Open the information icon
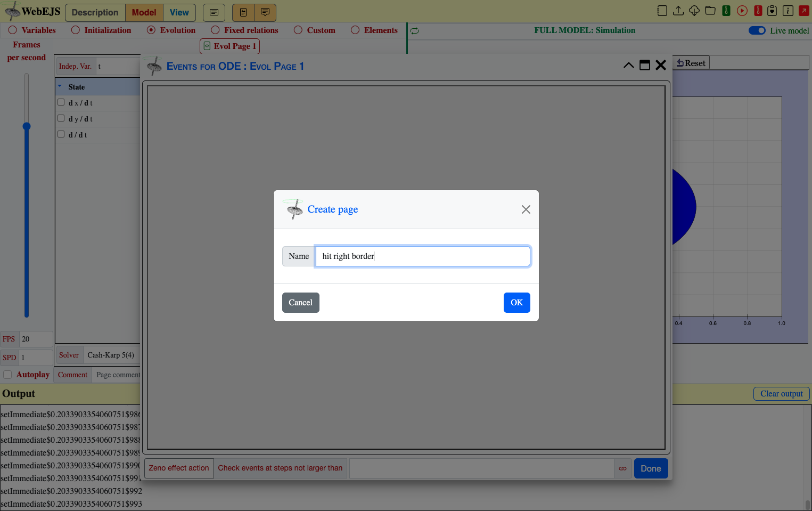This screenshot has height=511, width=812. [x=788, y=11]
